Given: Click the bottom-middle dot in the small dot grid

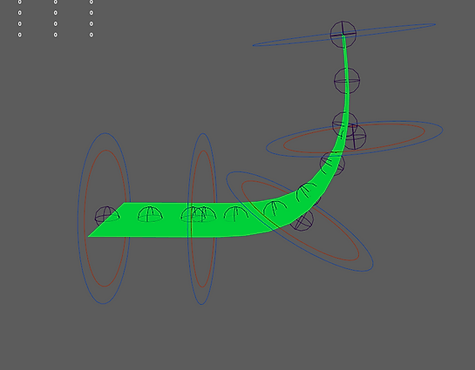Looking at the screenshot, I should tap(55, 35).
